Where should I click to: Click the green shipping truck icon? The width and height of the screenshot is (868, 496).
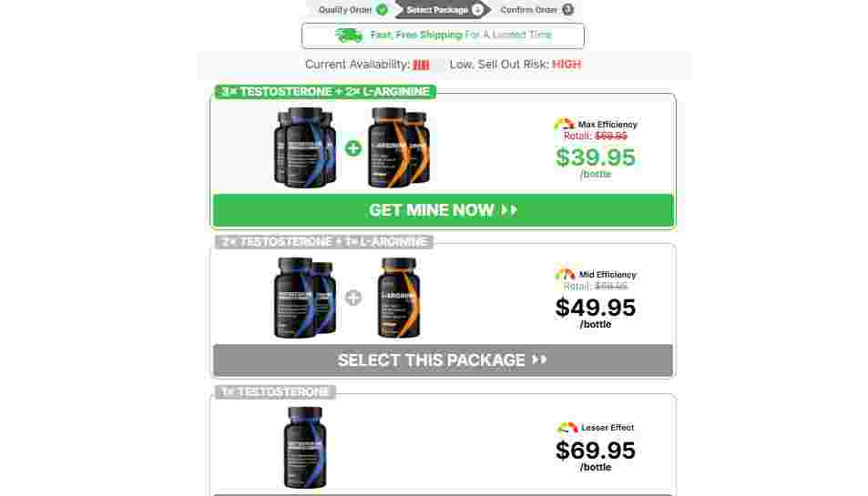pos(349,35)
